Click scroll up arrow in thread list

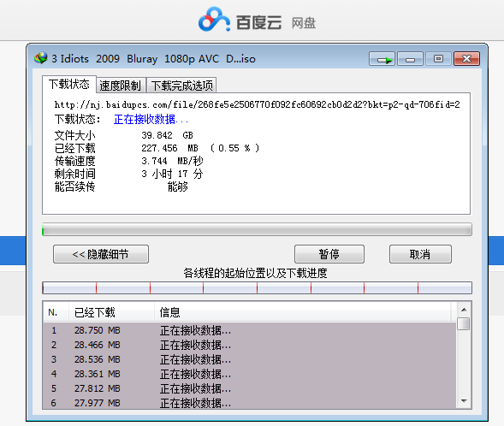tap(464, 310)
